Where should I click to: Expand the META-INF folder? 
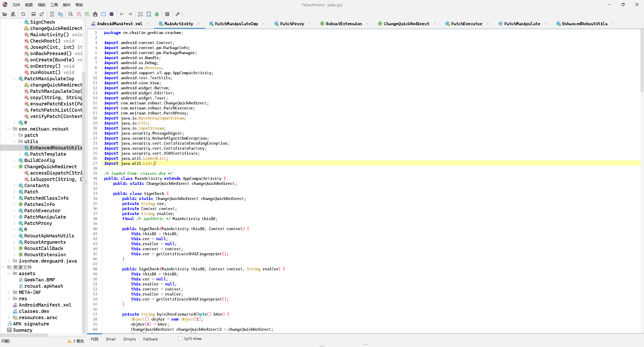[9, 292]
